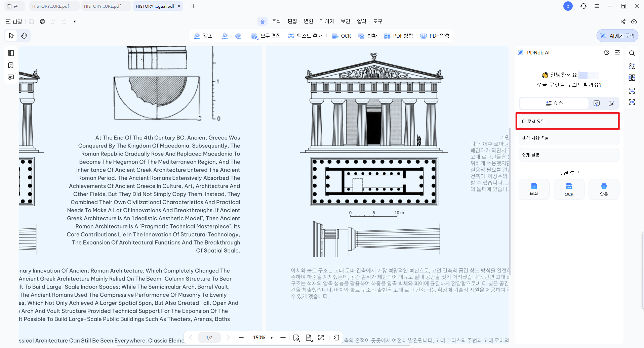The width and height of the screenshot is (644, 348).
Task: Activate the hand pan tool
Action: coord(24,36)
